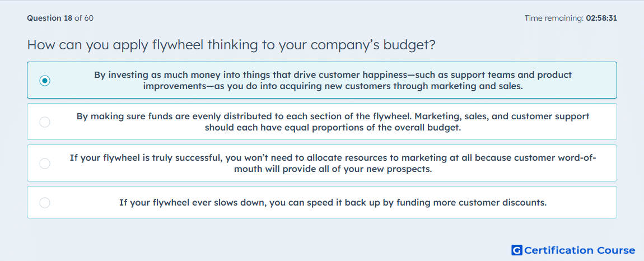
Task: Pick the radio button about word-of-mouth prospects
Action: pos(45,164)
